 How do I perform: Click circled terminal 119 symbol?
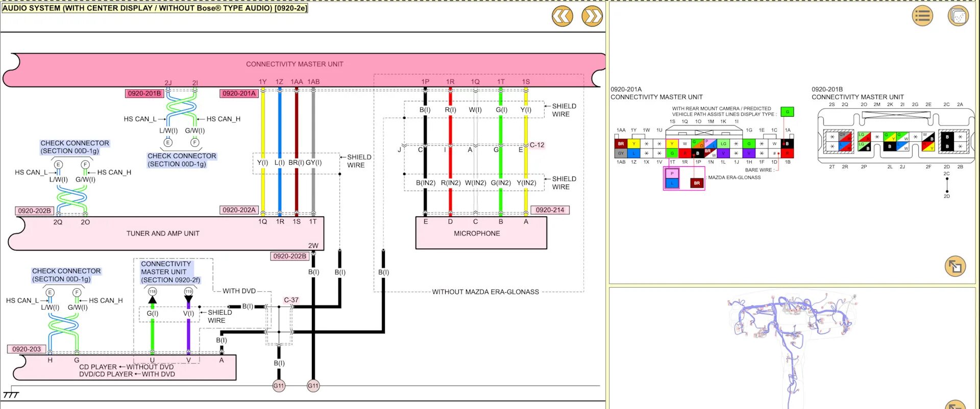[188, 292]
